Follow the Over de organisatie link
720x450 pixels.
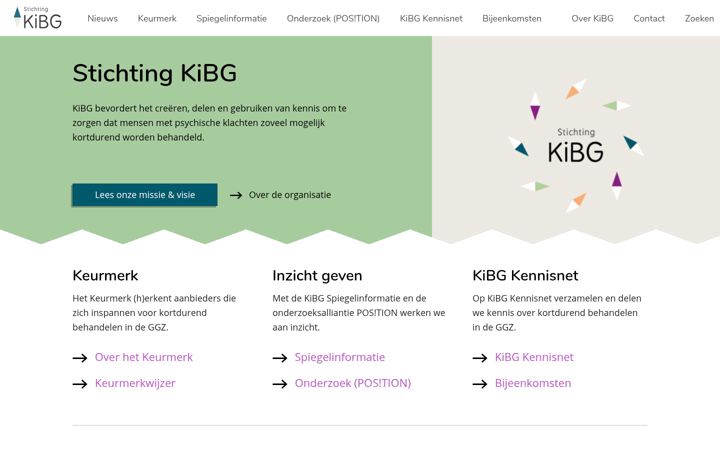click(x=290, y=195)
